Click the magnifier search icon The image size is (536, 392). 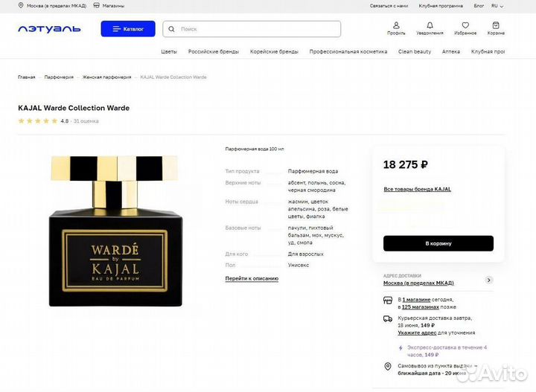(x=172, y=29)
